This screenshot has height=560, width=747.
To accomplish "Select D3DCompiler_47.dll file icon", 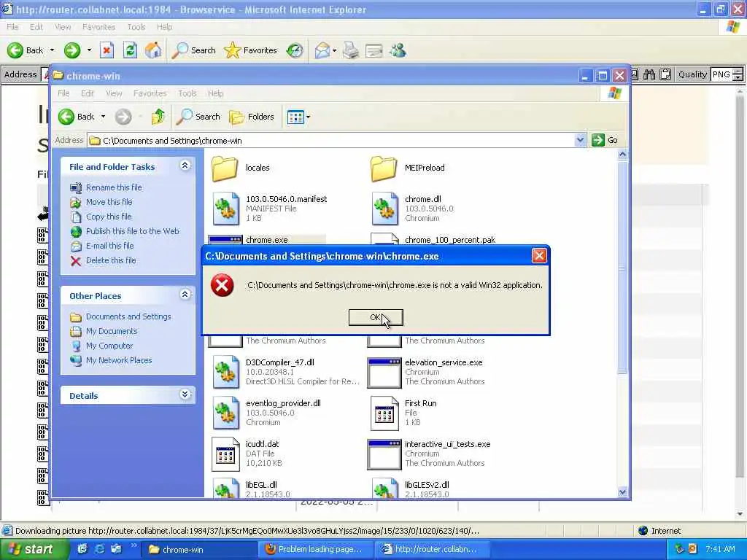I will click(x=226, y=372).
